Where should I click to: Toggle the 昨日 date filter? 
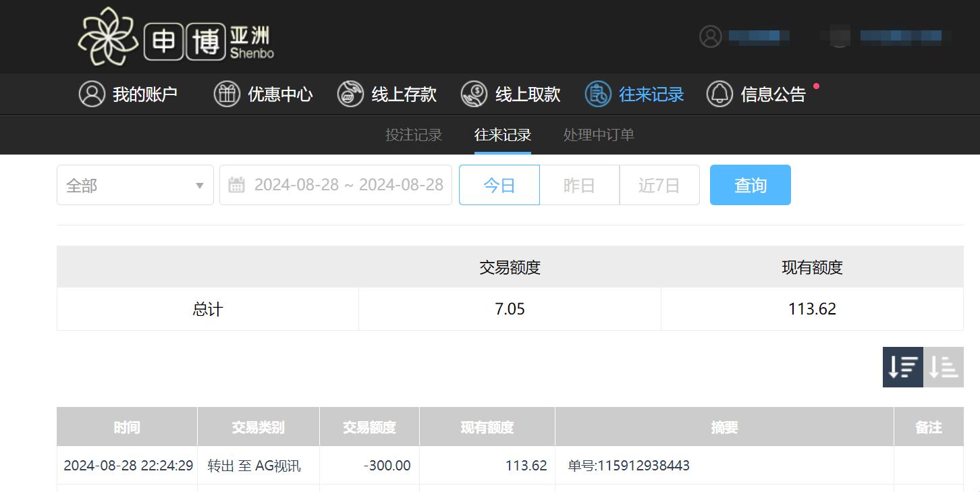pos(579,185)
